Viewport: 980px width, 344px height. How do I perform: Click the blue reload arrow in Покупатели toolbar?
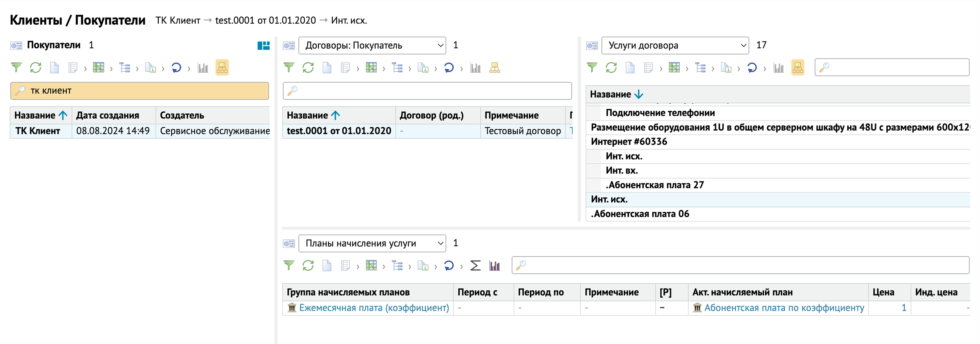pyautogui.click(x=176, y=68)
